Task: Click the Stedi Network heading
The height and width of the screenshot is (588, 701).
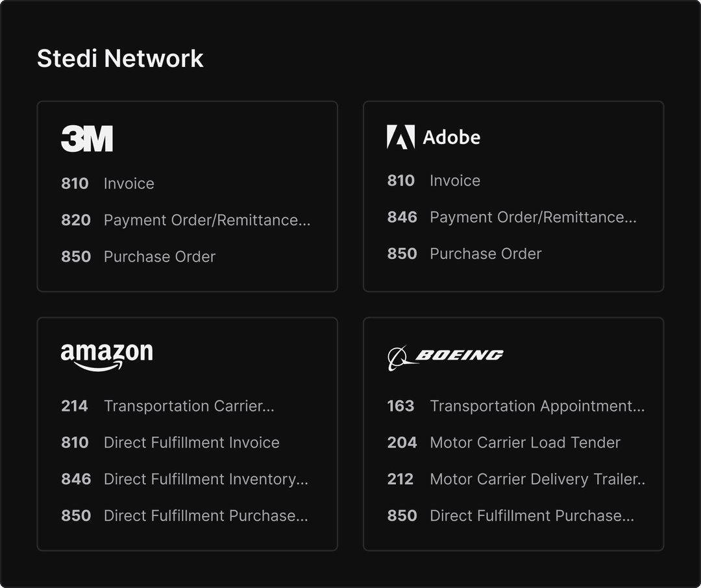Action: point(120,58)
